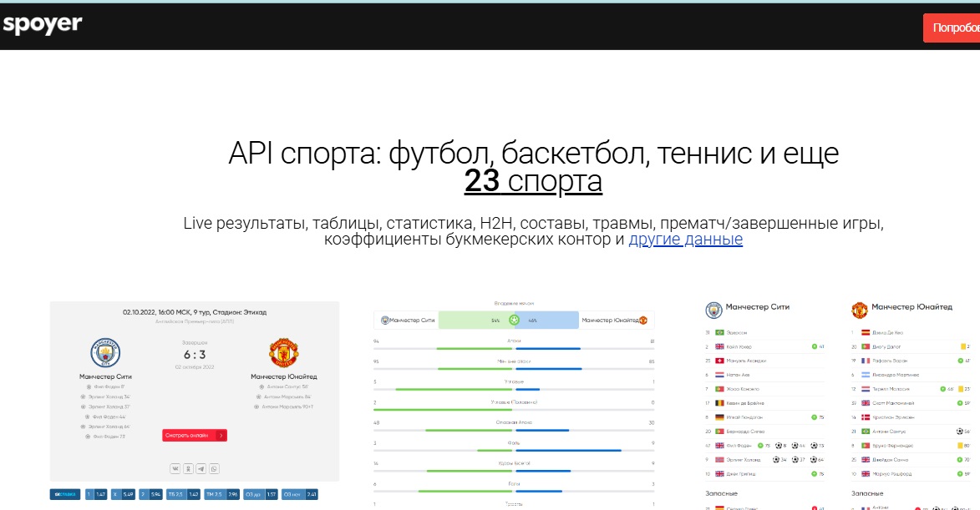Viewport: 980px width, 510px height.
Task: Share the match via WhatsApp icon
Action: tap(215, 469)
